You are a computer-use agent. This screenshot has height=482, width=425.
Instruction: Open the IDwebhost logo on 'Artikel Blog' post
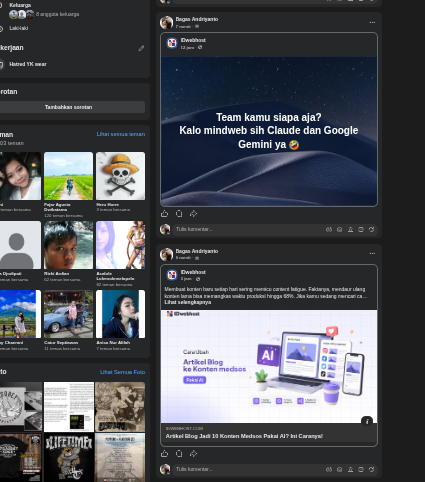click(172, 275)
